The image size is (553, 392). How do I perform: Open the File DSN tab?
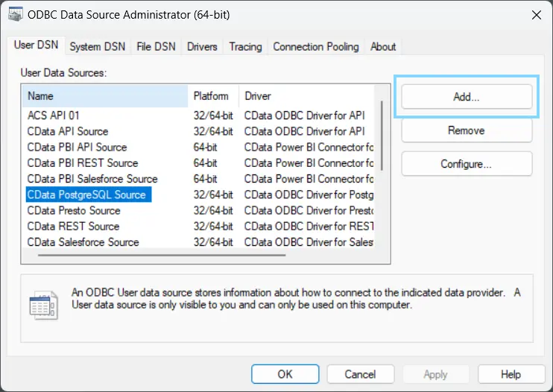point(156,46)
